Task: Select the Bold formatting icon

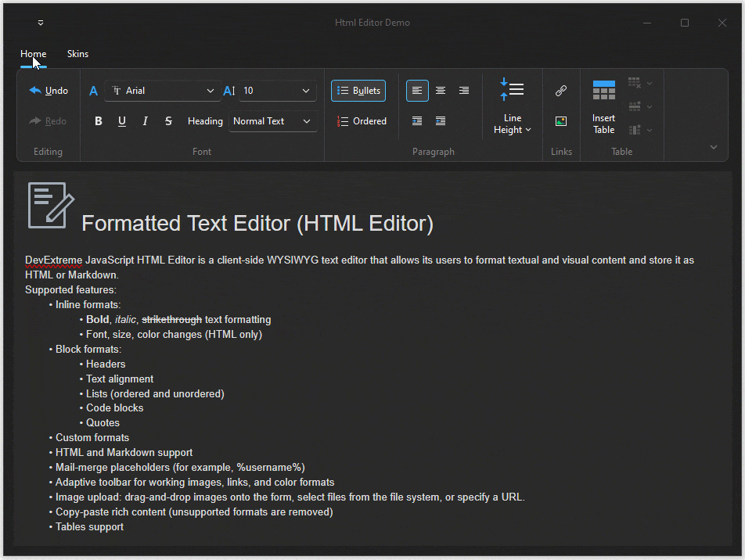Action: (97, 121)
